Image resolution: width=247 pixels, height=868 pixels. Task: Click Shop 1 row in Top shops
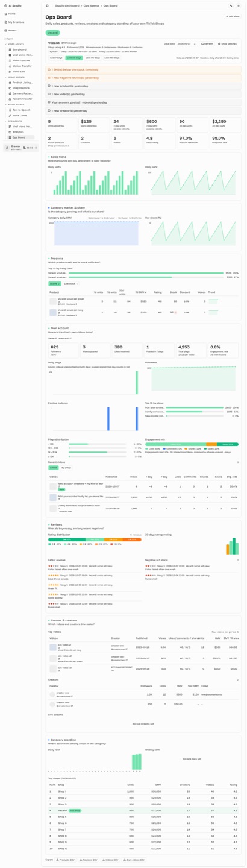143,791
